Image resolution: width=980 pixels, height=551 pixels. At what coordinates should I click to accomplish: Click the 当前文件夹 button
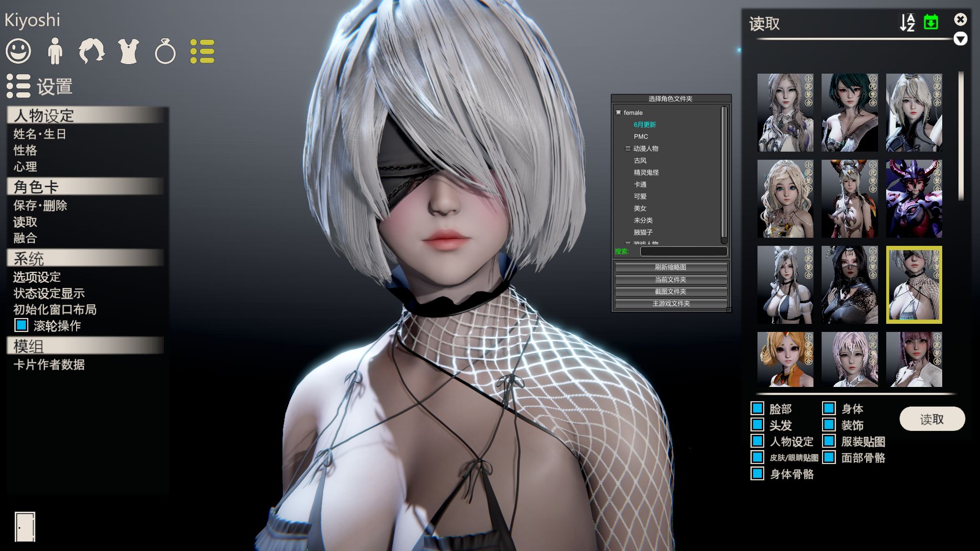pyautogui.click(x=671, y=279)
